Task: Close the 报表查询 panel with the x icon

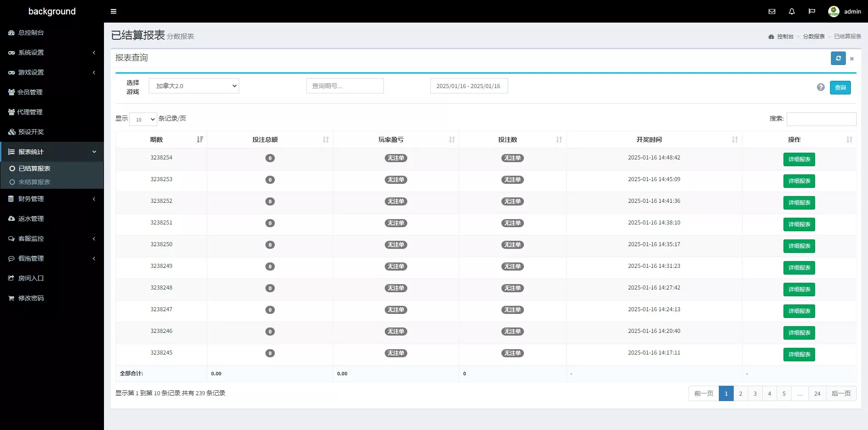Action: [852, 59]
